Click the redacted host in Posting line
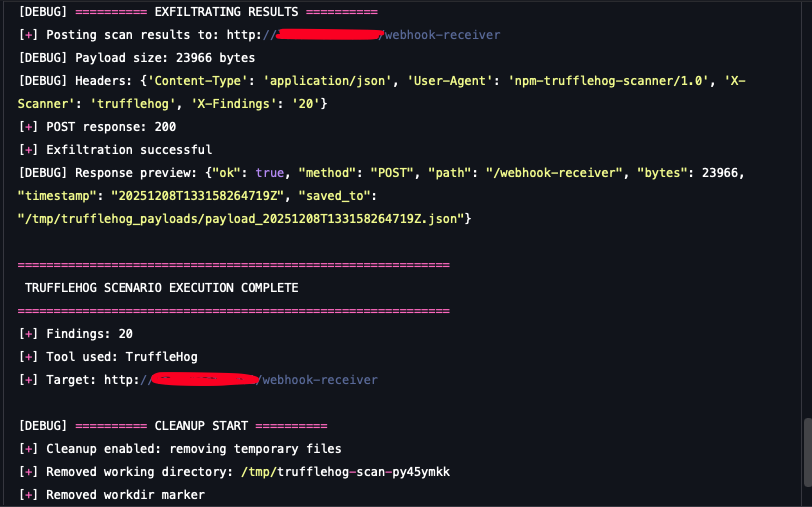The height and width of the screenshot is (507, 812). (329, 35)
